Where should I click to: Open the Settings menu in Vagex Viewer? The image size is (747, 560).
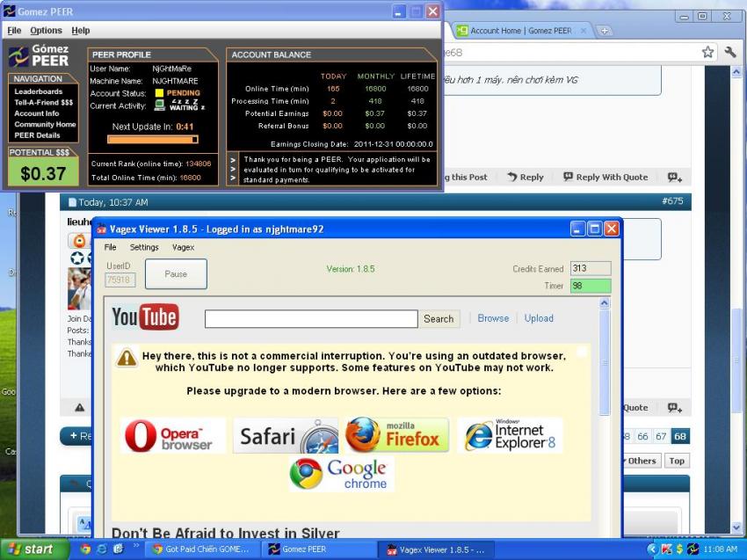click(144, 247)
